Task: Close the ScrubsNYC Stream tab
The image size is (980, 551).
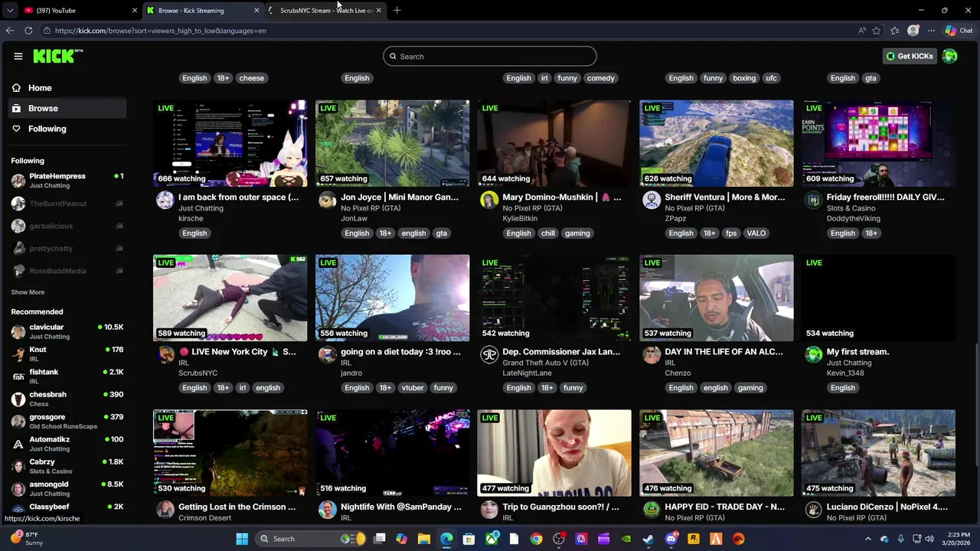Action: pyautogui.click(x=378, y=10)
